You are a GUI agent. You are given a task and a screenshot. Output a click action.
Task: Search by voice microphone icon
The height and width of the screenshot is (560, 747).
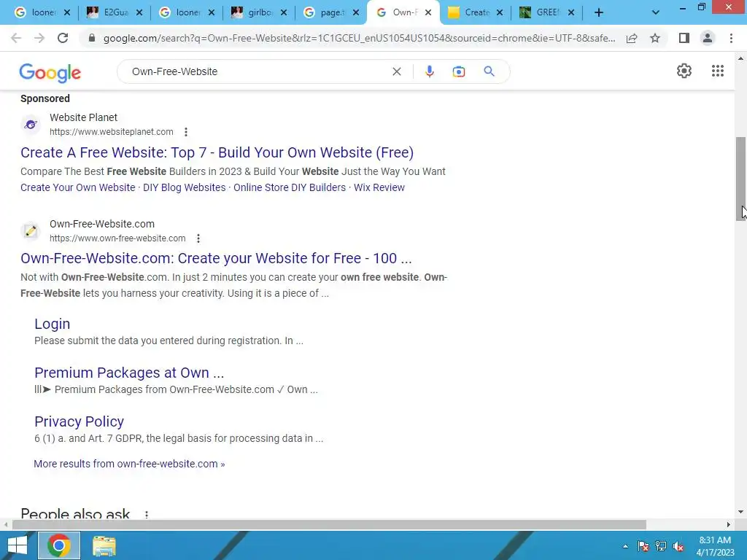click(429, 71)
